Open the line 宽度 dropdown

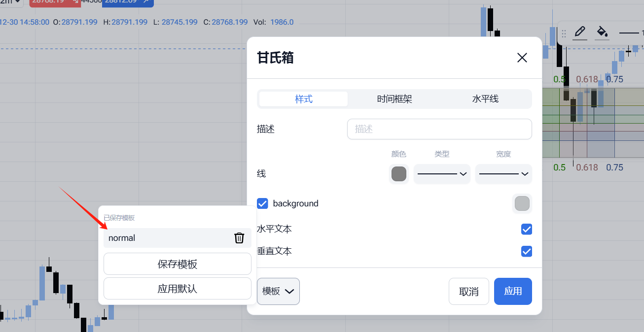503,174
